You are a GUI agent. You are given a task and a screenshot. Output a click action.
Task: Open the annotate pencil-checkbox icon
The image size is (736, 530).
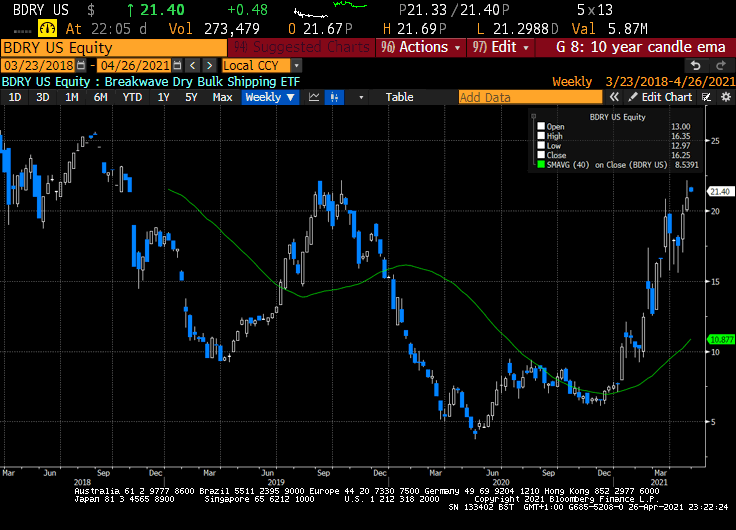coord(706,97)
